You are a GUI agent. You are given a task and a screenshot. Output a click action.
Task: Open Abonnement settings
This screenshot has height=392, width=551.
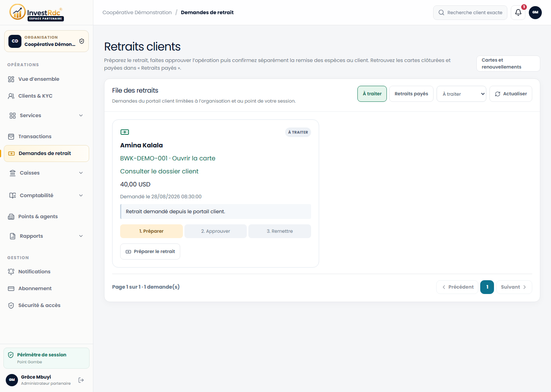pyautogui.click(x=46, y=289)
